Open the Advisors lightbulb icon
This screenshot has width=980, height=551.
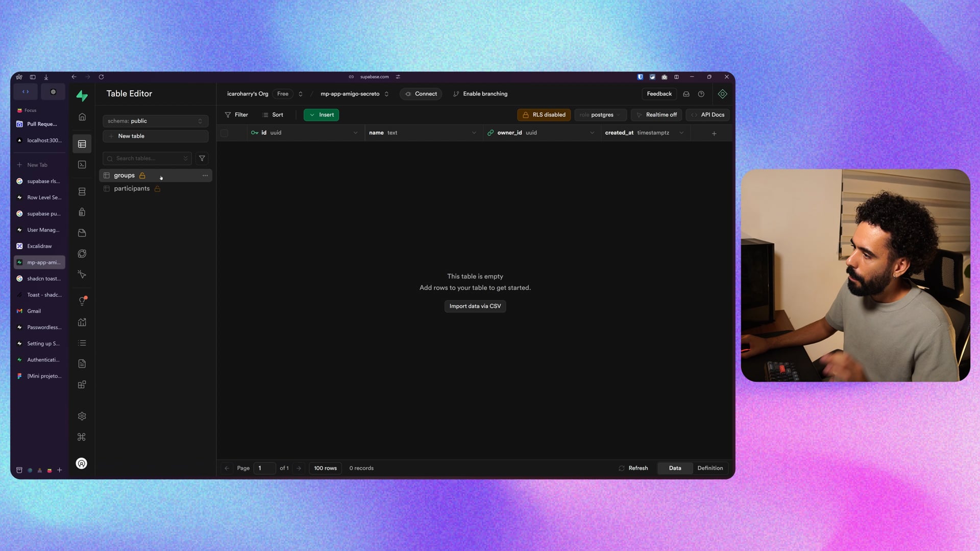82,301
